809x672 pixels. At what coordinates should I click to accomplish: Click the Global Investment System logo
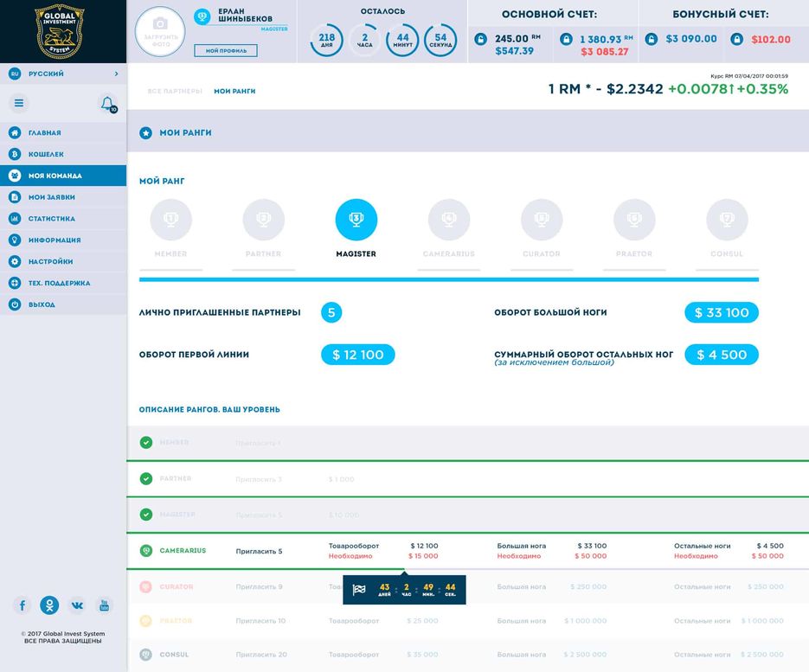pyautogui.click(x=60, y=31)
